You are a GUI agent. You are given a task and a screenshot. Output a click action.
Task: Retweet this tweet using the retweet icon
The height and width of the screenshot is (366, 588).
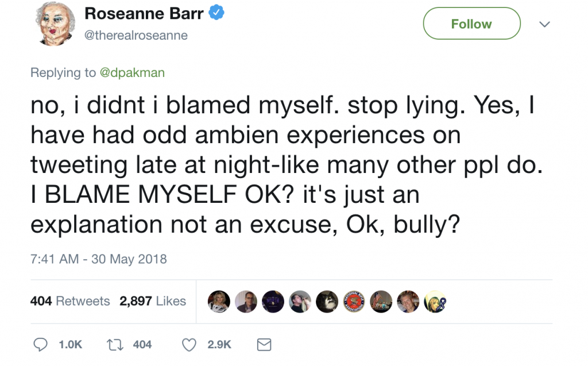(x=114, y=344)
